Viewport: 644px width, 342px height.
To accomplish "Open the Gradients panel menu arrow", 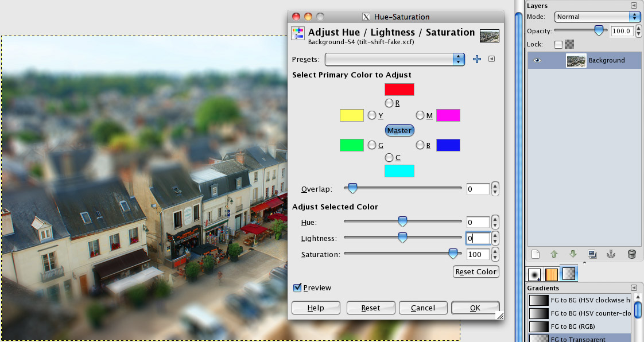I will (634, 288).
